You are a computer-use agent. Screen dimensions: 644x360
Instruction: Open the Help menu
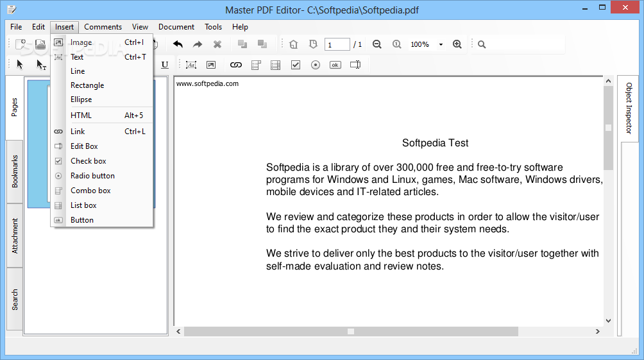point(240,27)
